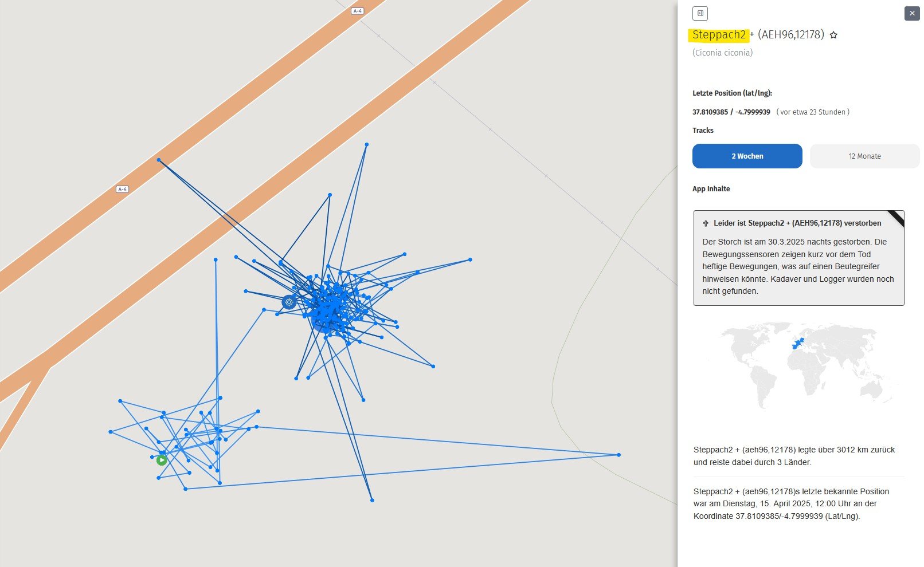Select the last position coordinates text
This screenshot has width=924, height=567.
tap(731, 112)
